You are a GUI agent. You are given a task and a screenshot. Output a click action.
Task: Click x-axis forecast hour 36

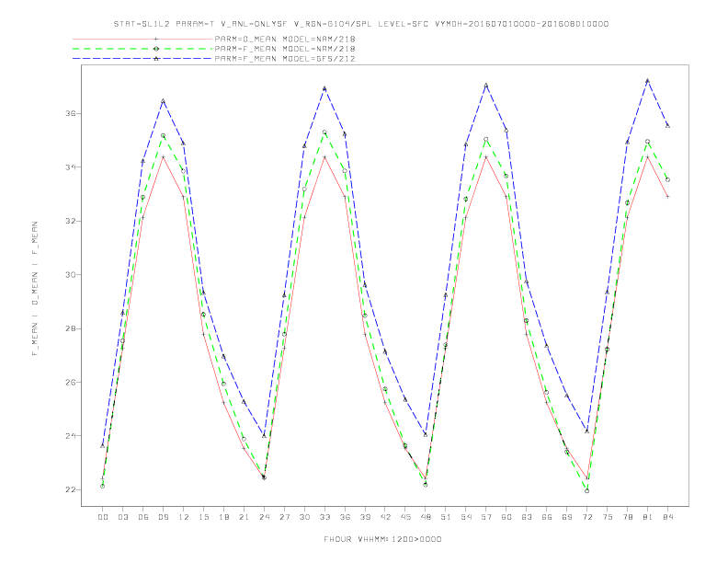[x=345, y=517]
